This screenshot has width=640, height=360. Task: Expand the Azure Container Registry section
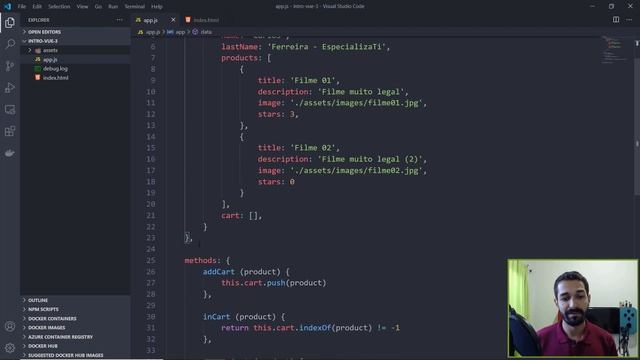(x=76, y=337)
